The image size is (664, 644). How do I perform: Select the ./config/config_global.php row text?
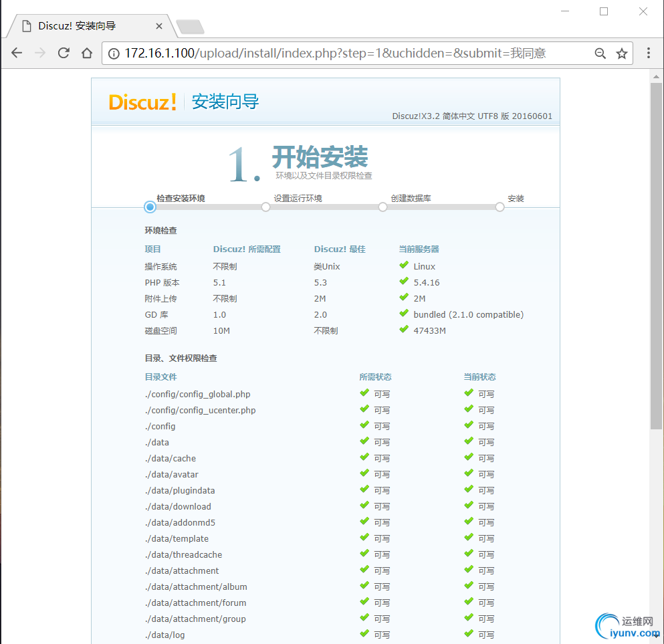(197, 394)
